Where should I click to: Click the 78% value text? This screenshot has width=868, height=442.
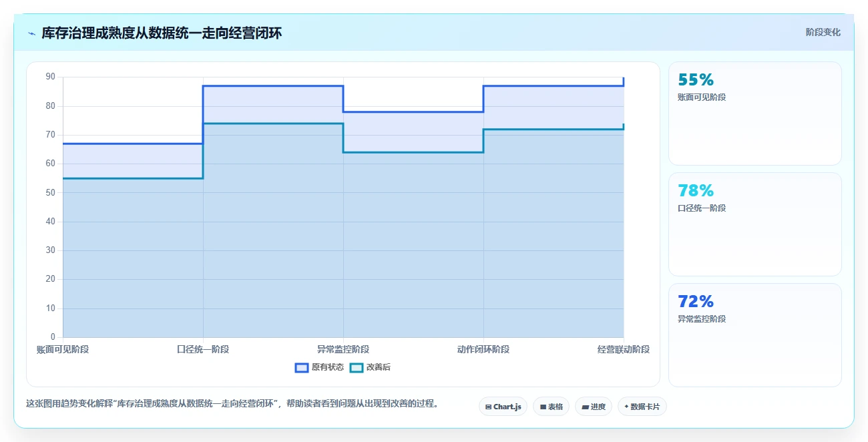[696, 190]
